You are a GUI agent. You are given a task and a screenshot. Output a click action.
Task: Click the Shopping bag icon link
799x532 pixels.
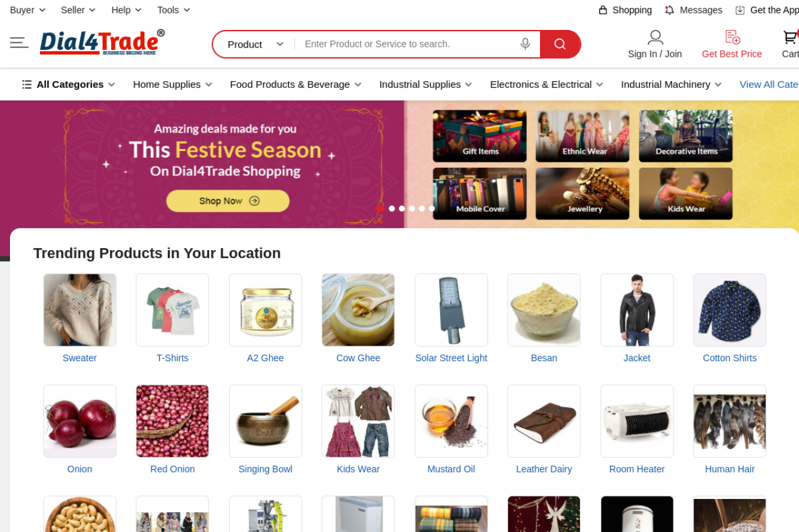pos(603,10)
